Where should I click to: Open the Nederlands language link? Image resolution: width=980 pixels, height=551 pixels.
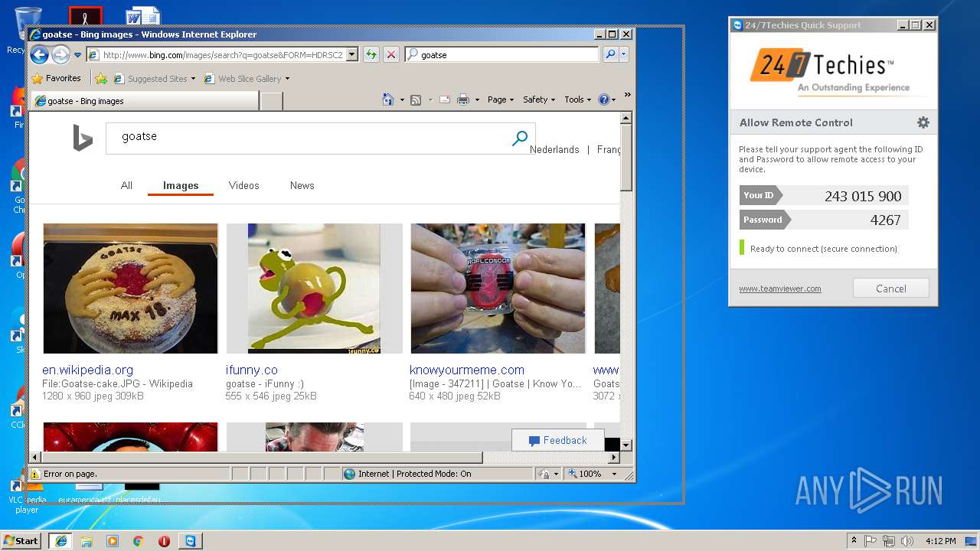[554, 149]
